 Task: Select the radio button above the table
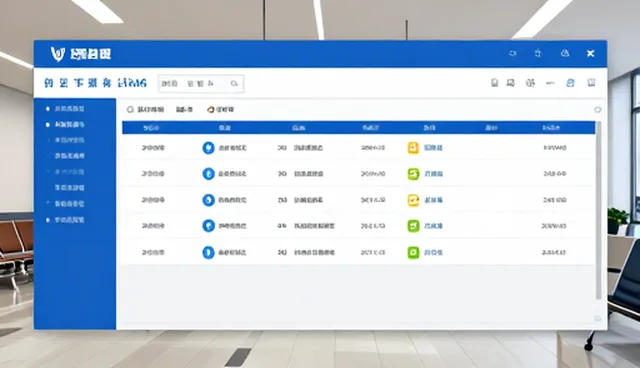(130, 109)
